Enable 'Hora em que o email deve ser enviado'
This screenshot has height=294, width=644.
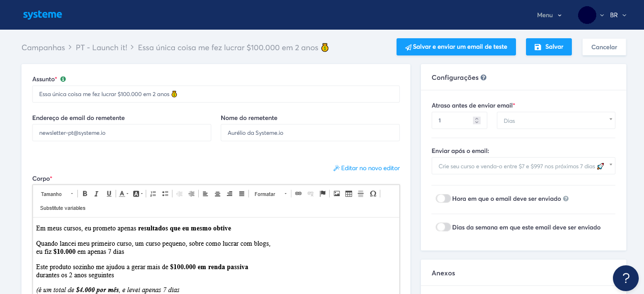(x=442, y=198)
